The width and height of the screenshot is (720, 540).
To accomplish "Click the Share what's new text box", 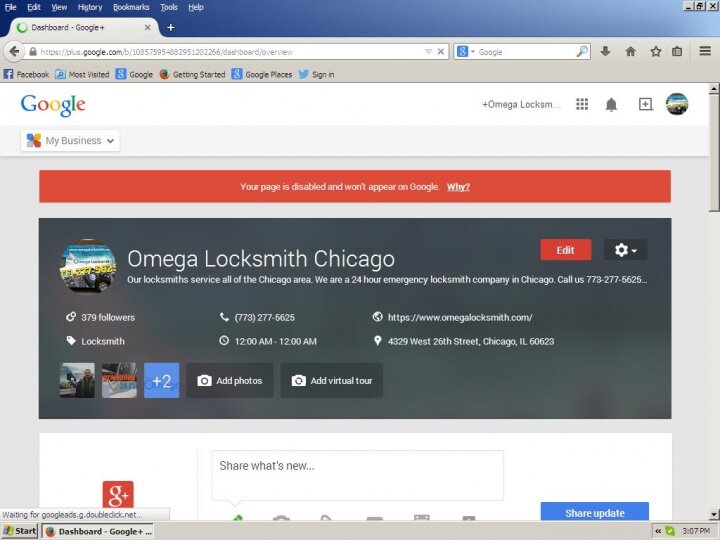I will click(x=357, y=475).
